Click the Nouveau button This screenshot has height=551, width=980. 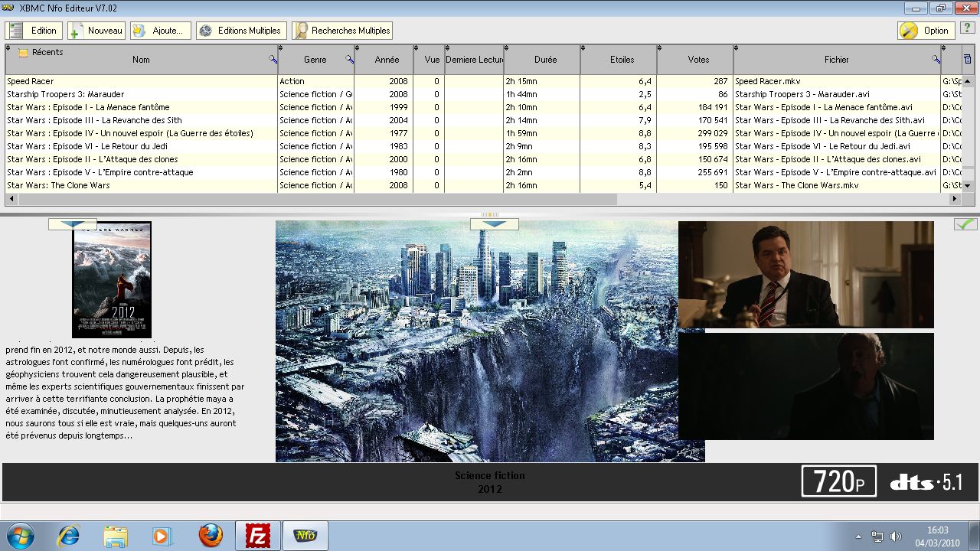point(96,31)
